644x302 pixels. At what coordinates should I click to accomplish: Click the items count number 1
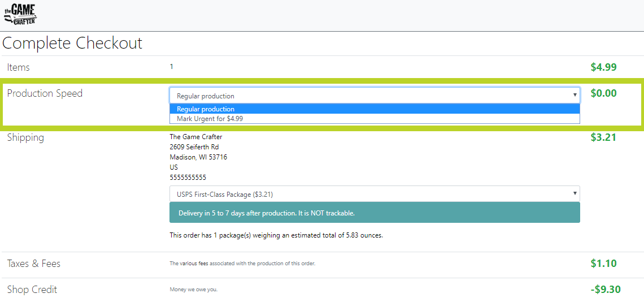(172, 66)
